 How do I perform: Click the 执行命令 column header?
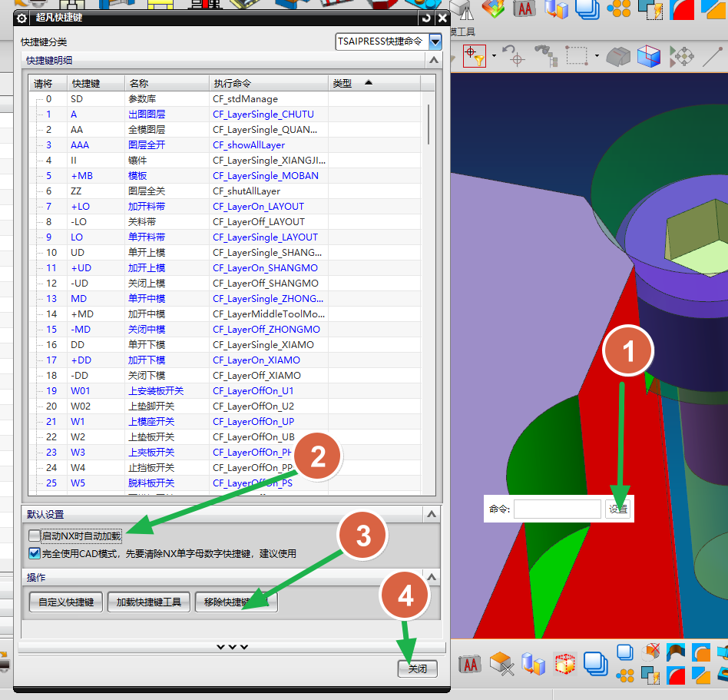(268, 83)
